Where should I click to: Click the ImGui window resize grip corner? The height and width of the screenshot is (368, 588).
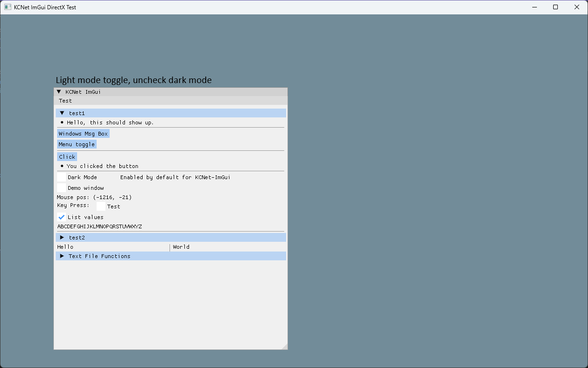coord(285,347)
